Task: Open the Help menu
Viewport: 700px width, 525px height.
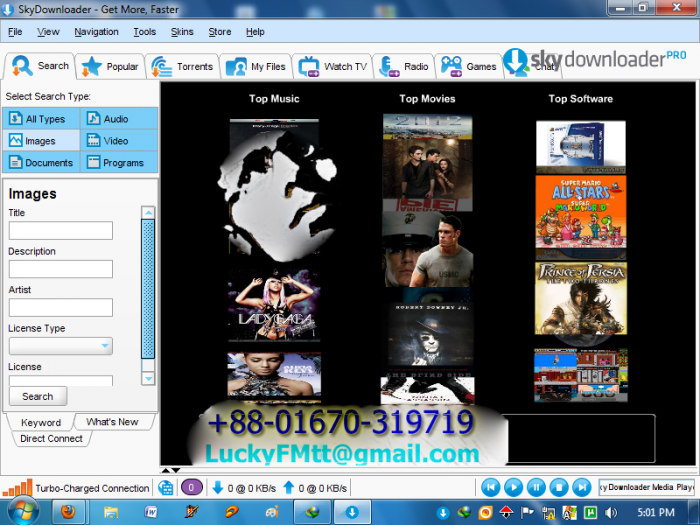Action: coord(255,32)
